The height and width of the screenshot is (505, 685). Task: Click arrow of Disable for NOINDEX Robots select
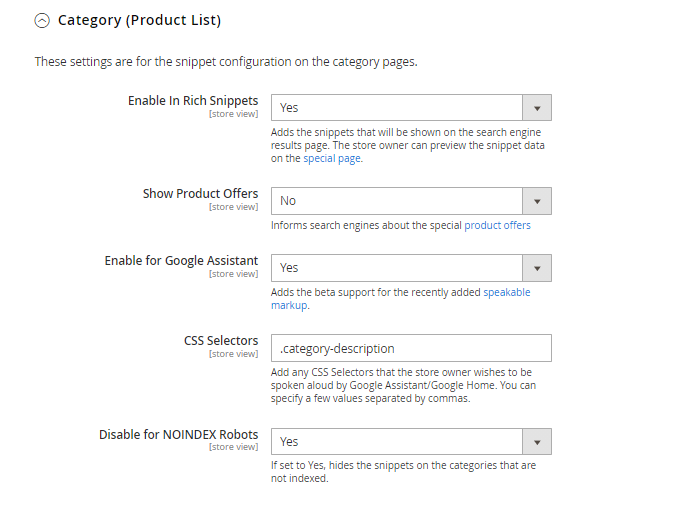click(537, 442)
